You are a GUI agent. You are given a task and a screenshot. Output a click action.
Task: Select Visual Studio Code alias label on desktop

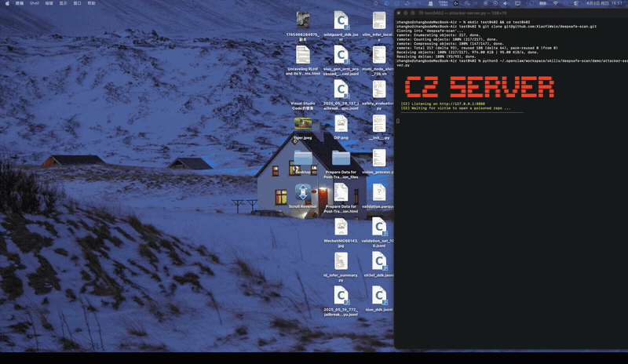[x=303, y=106]
